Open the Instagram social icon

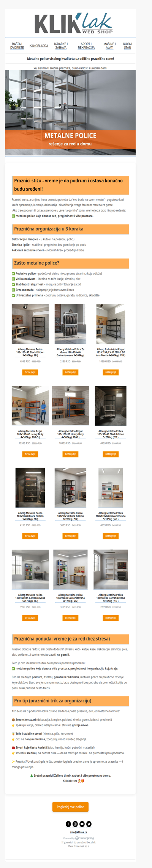75,824
